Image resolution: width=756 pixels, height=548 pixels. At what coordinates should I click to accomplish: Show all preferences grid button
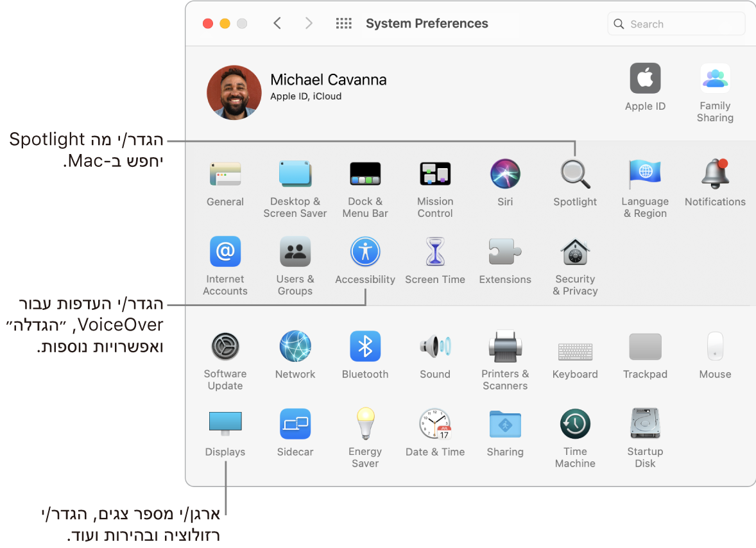(x=344, y=23)
